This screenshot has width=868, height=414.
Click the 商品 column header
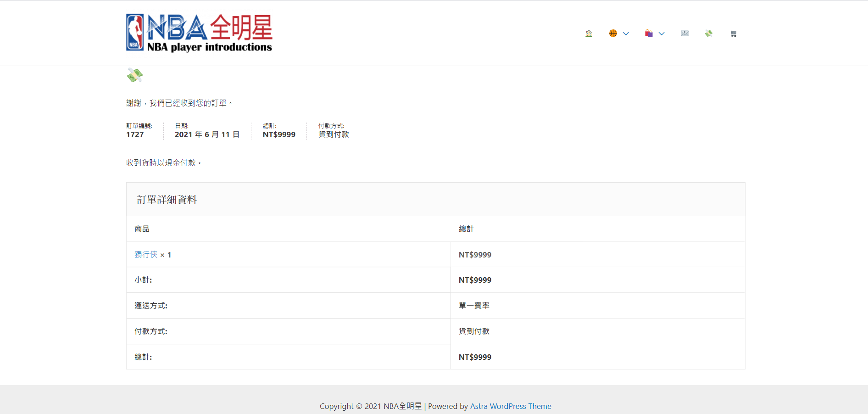142,229
